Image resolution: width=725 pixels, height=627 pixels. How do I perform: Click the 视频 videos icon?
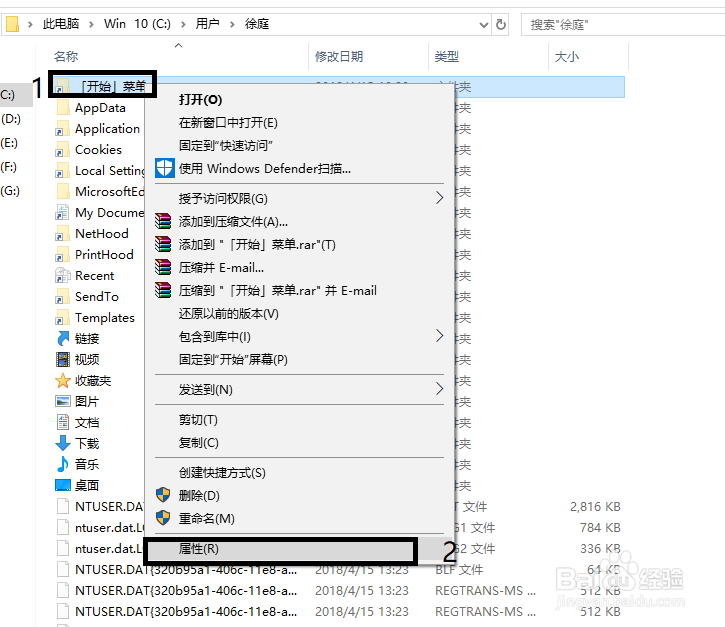pos(62,359)
